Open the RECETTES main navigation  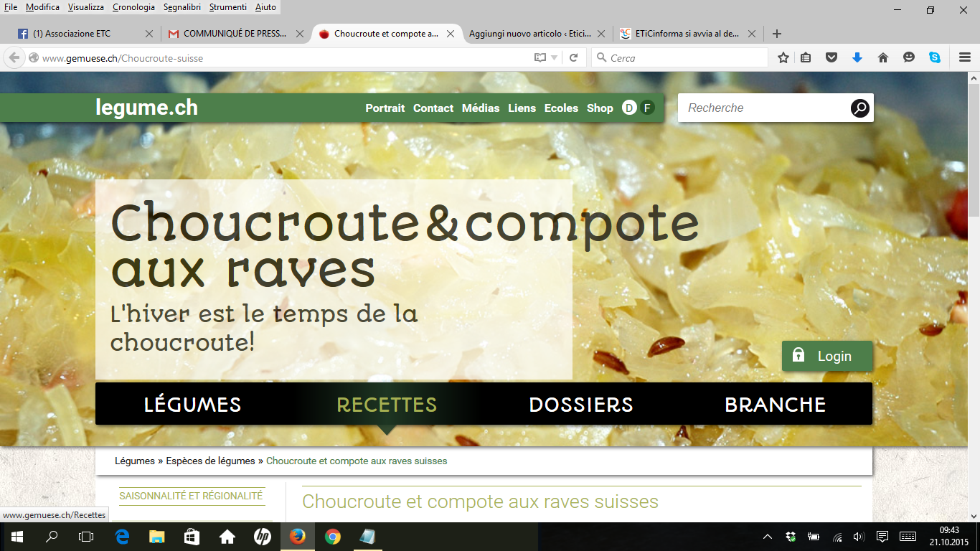tap(387, 405)
